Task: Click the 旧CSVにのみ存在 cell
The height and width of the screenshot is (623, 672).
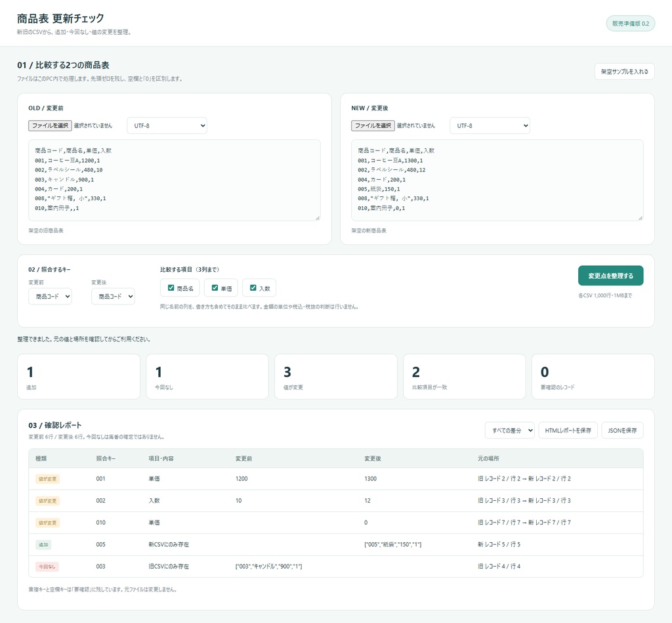Action: pos(169,567)
